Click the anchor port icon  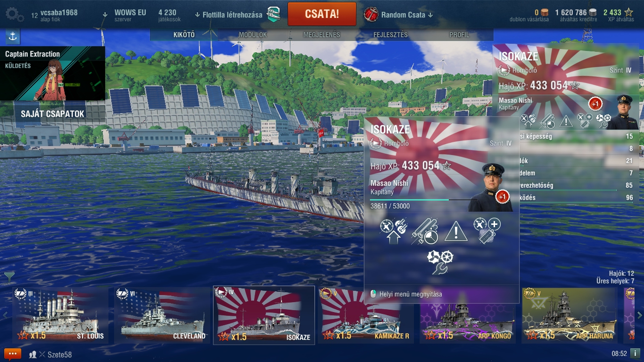click(x=13, y=36)
